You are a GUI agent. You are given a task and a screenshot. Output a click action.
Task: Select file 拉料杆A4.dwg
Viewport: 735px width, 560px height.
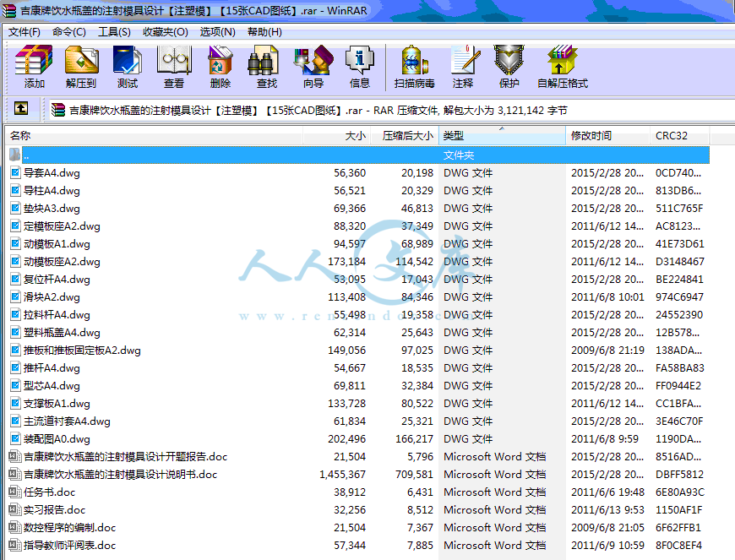tap(57, 315)
